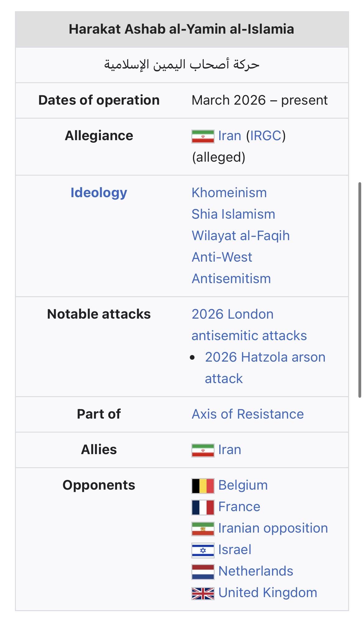364x617 pixels.
Task: Go to Wilayat al-Faqih link
Action: pyautogui.click(x=240, y=236)
